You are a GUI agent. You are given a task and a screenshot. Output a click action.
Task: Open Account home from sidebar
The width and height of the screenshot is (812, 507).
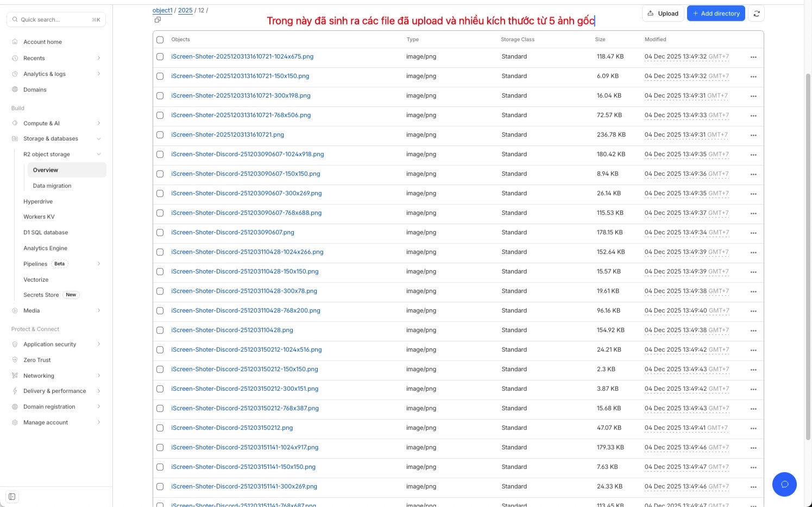(43, 42)
